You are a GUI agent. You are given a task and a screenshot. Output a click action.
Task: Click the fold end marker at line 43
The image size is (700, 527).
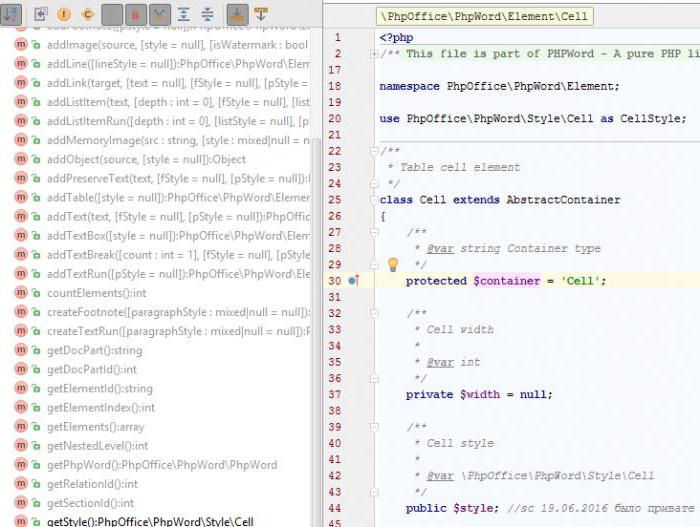coord(374,492)
